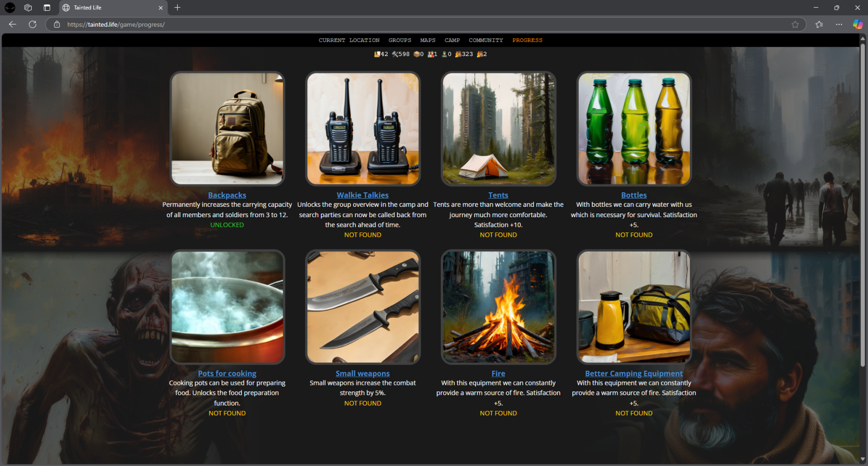
Task: Click the cardboard box resource icon
Action: (417, 54)
